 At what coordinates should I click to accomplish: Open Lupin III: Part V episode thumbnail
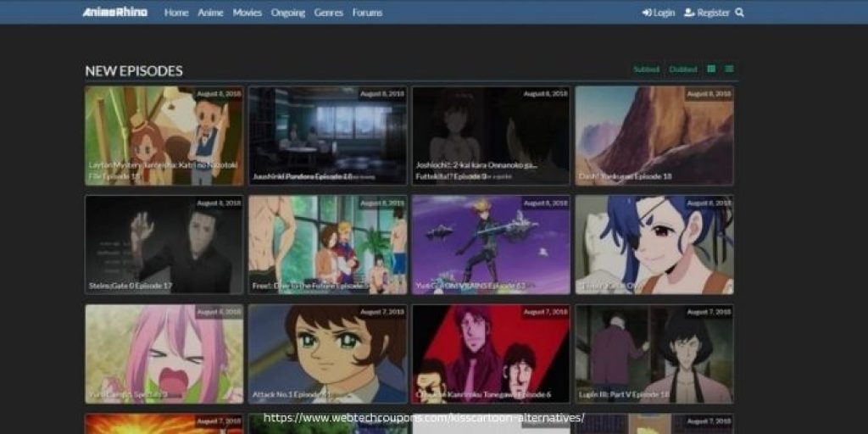tap(654, 353)
